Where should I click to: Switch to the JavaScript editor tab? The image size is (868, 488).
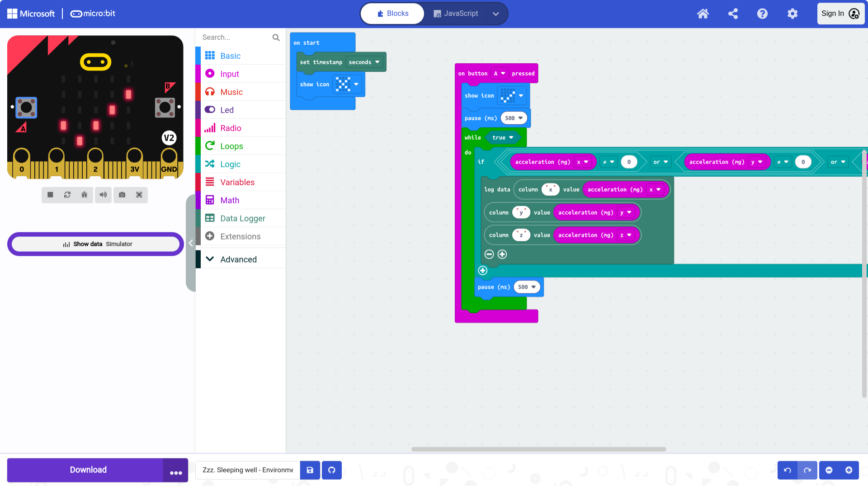tap(456, 14)
